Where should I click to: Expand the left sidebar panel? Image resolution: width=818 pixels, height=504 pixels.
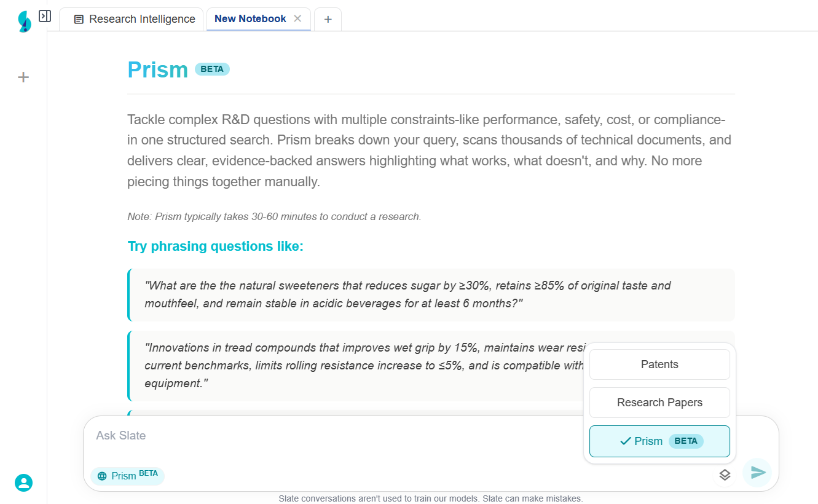tap(45, 16)
